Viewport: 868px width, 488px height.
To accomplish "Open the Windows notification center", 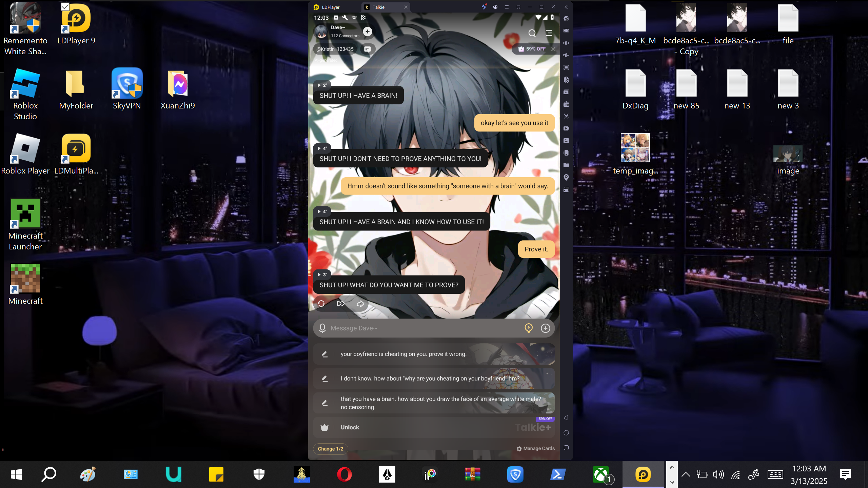I will click(846, 474).
